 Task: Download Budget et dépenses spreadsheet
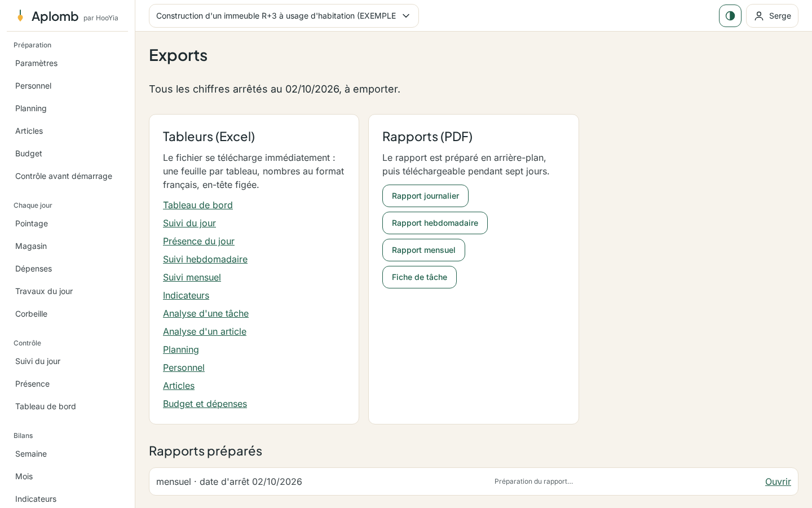(205, 404)
